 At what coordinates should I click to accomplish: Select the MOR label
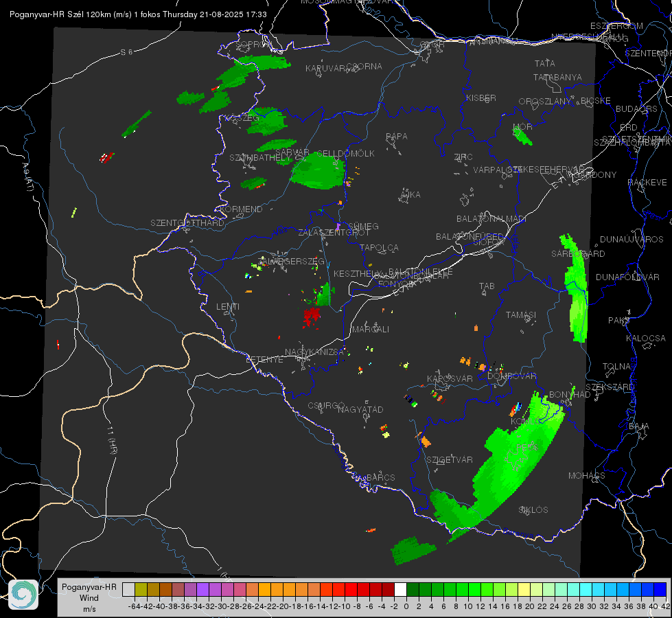[522, 126]
